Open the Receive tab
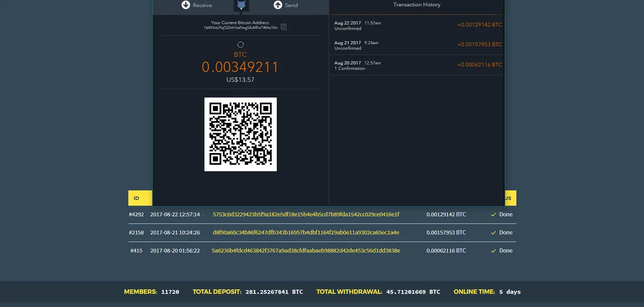Screen dimensions: 644x307 pyautogui.click(x=197, y=5)
